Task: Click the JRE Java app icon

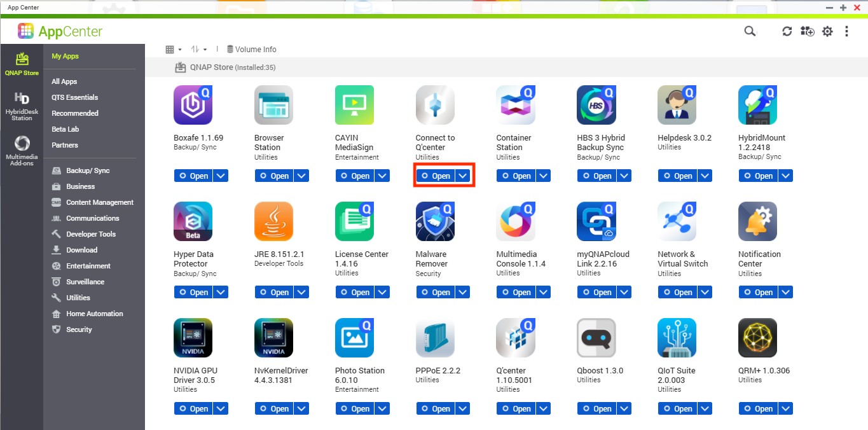Action: coord(273,221)
